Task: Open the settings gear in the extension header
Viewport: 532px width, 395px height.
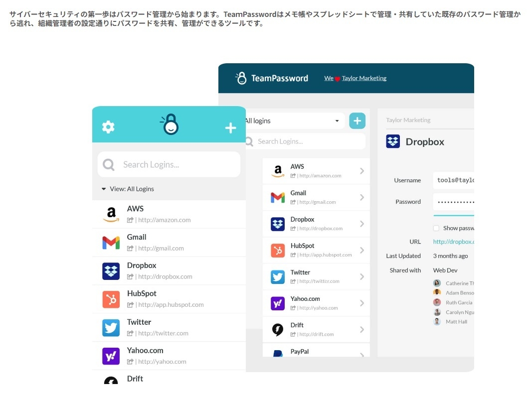Action: point(108,127)
